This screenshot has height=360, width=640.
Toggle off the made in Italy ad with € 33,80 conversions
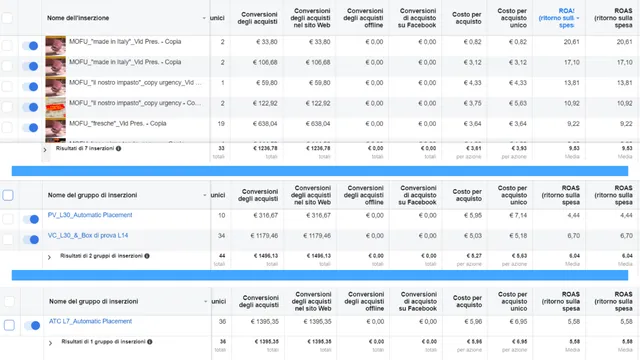tap(30, 46)
